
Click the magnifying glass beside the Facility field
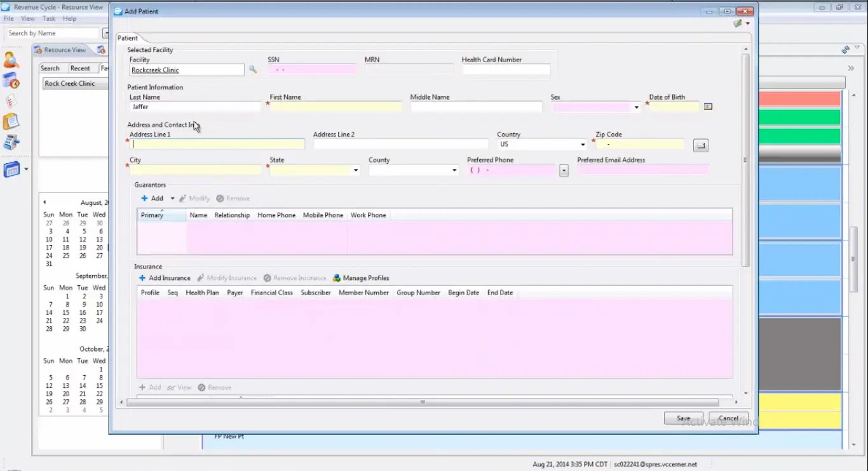[253, 70]
